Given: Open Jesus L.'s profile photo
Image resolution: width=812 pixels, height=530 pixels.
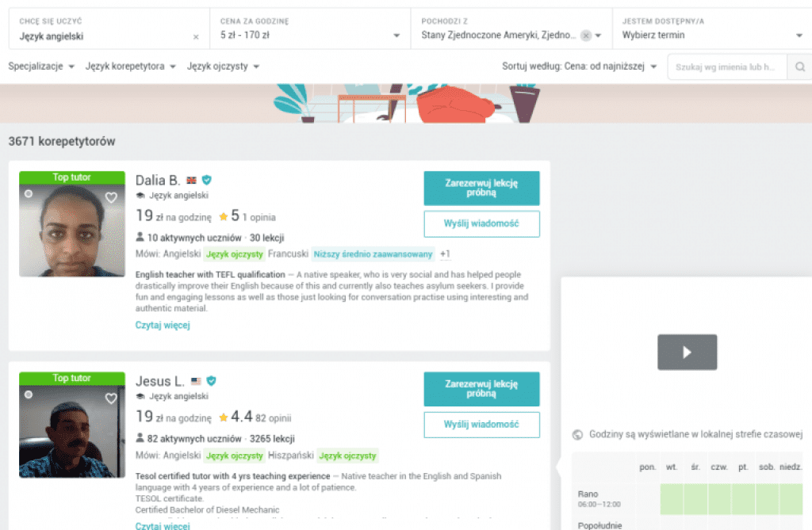Looking at the screenshot, I should (x=72, y=431).
